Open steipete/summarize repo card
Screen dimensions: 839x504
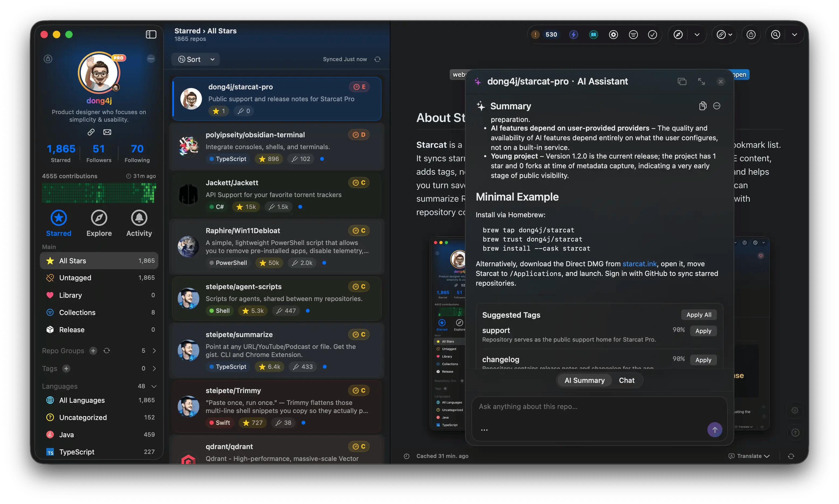(x=277, y=351)
